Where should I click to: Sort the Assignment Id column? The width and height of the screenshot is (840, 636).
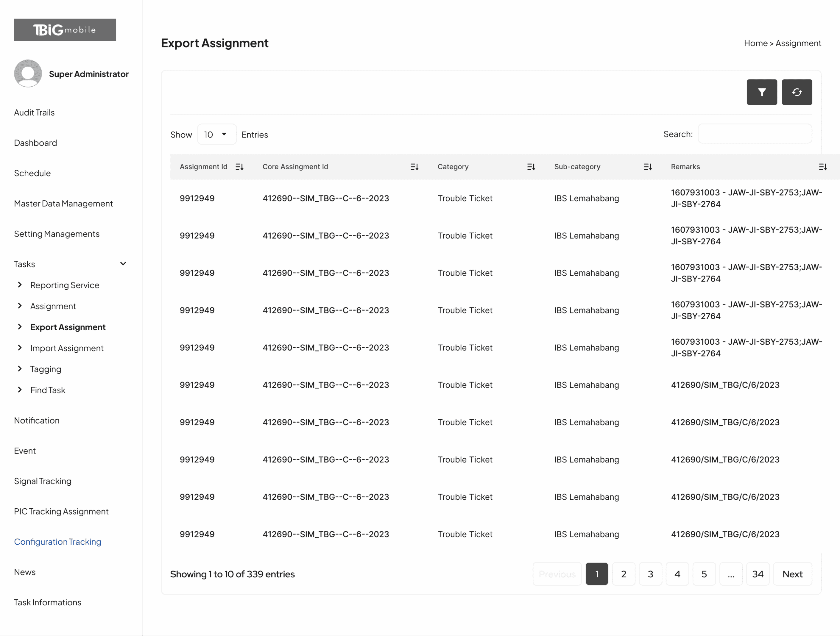click(x=239, y=167)
